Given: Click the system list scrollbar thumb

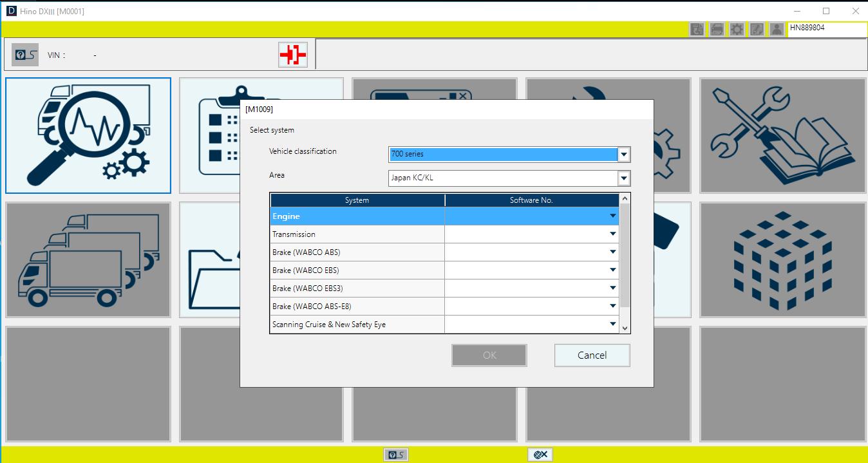Looking at the screenshot, I should click(x=624, y=256).
